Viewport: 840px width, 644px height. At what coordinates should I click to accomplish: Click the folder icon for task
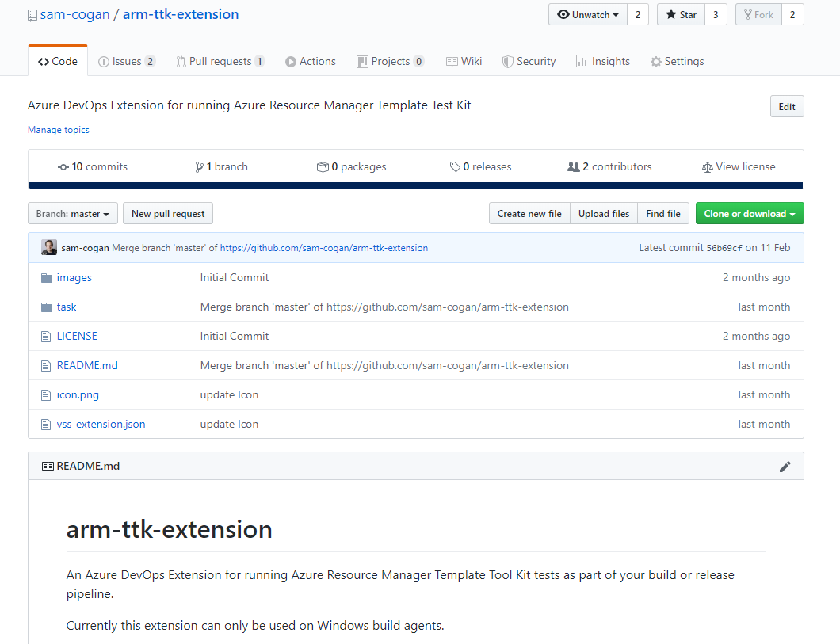pos(47,307)
